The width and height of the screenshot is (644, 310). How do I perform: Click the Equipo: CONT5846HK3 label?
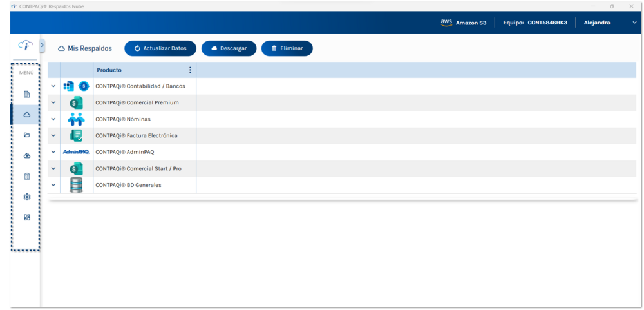(x=535, y=23)
